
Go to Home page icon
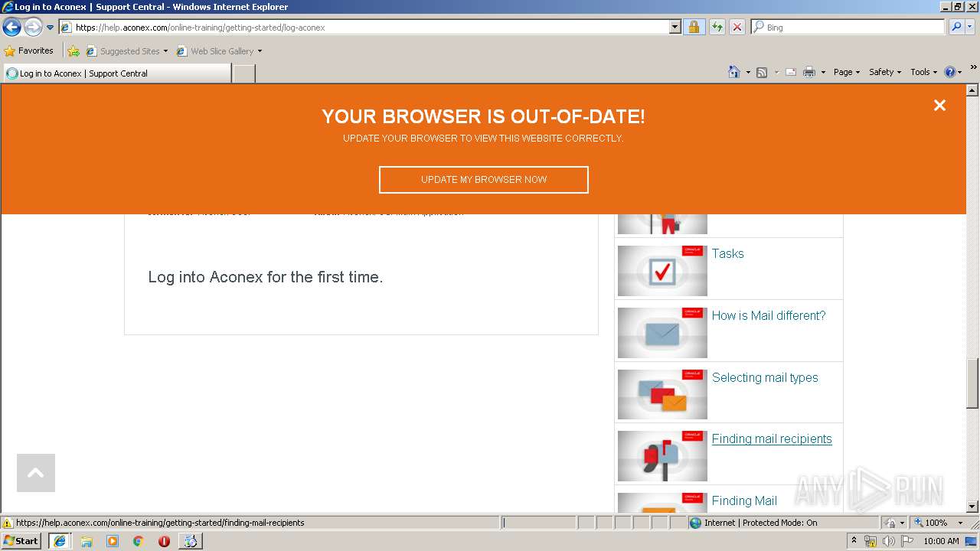733,72
